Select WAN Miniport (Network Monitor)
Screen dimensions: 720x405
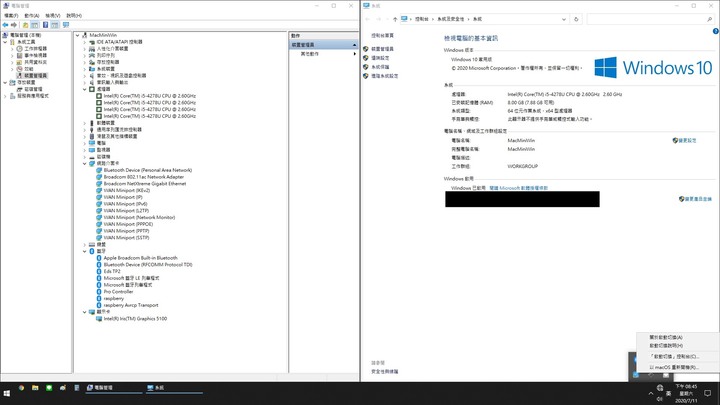pyautogui.click(x=139, y=217)
